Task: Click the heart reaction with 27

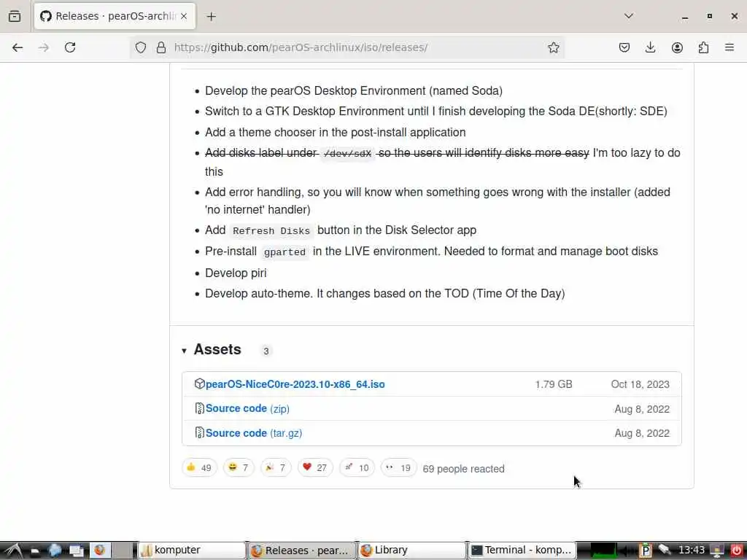Action: pyautogui.click(x=315, y=467)
